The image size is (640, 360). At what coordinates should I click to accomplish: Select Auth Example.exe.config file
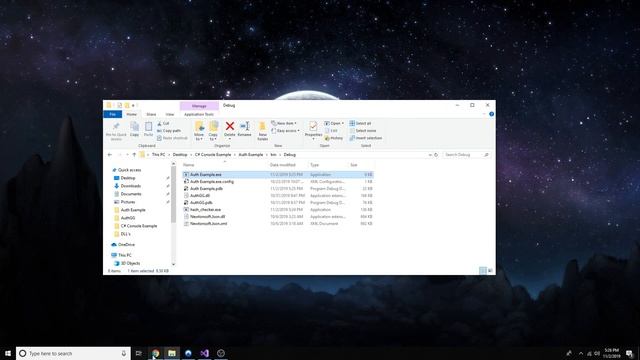pyautogui.click(x=278, y=181)
